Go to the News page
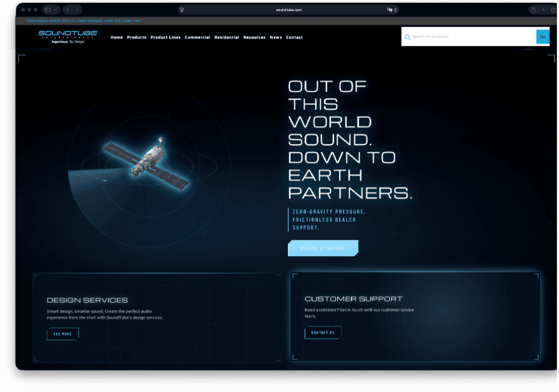Screen dimensions: 559x392 pos(276,37)
